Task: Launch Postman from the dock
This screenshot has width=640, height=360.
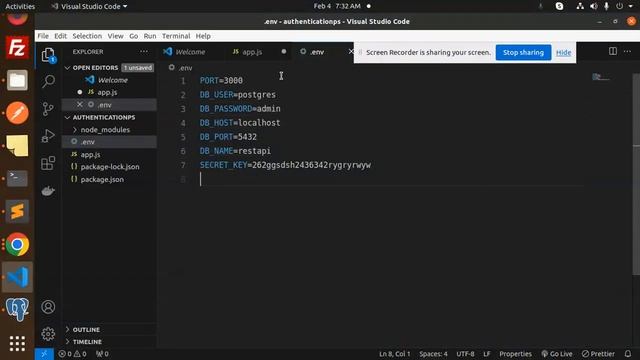Action: [x=17, y=113]
